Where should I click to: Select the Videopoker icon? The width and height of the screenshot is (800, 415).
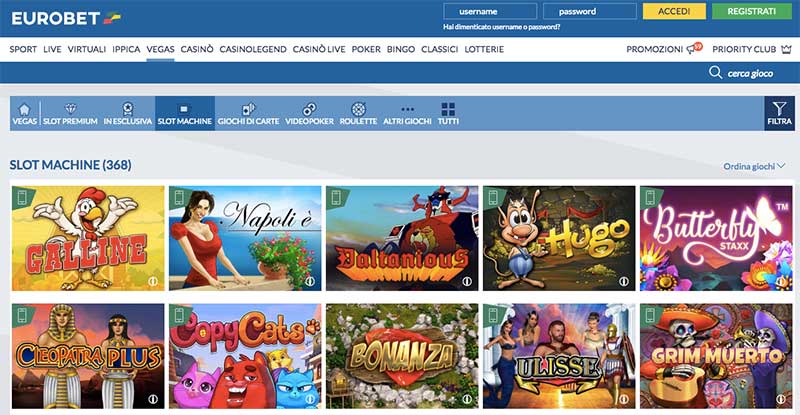(309, 109)
